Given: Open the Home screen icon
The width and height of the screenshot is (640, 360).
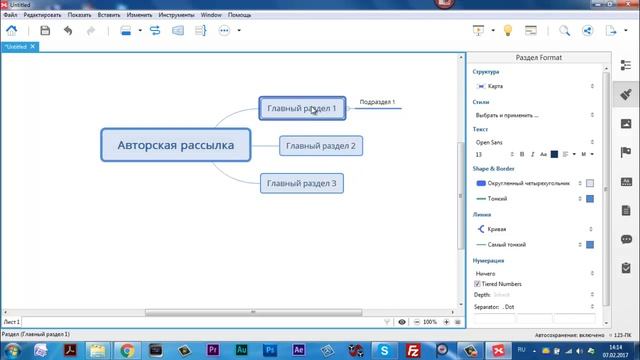Looking at the screenshot, I should click(x=11, y=31).
